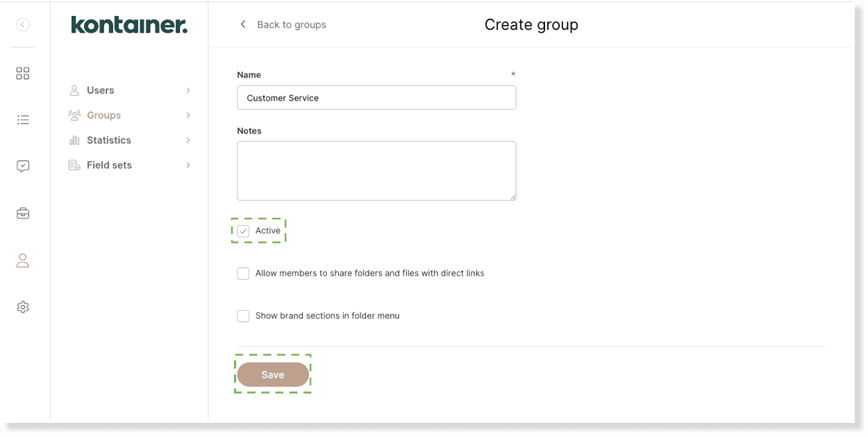Check Show brand sections in folder menu
Image resolution: width=868 pixels, height=436 pixels.
tap(243, 315)
